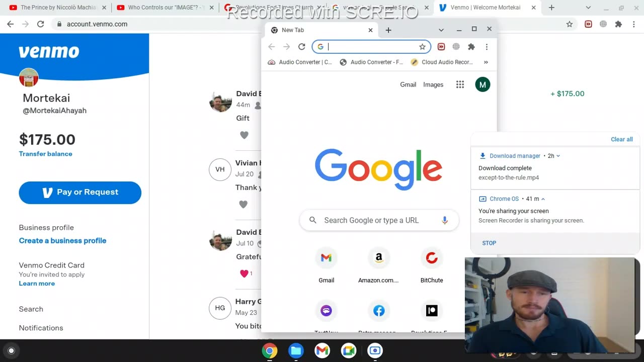Click the globe extension in front window

[x=456, y=47]
